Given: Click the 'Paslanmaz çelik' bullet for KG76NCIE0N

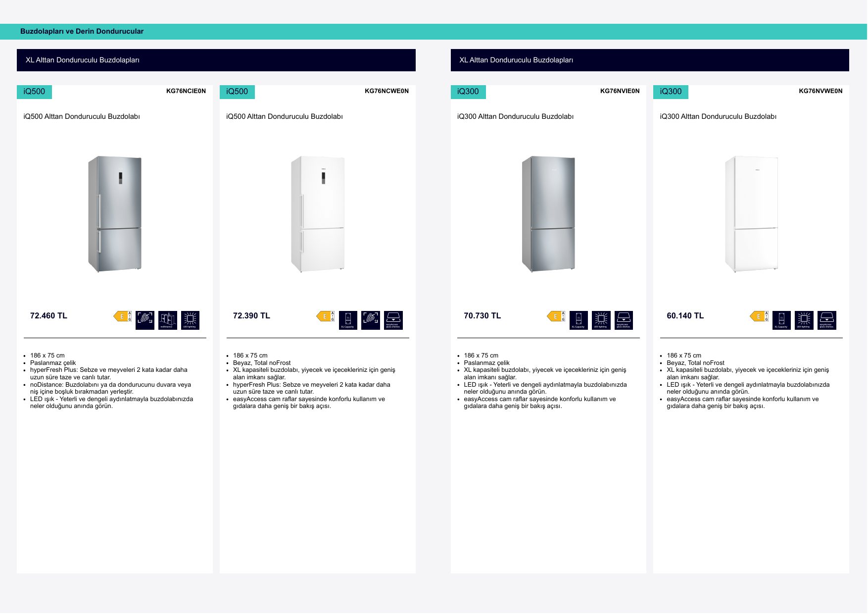Looking at the screenshot, I should 53,363.
